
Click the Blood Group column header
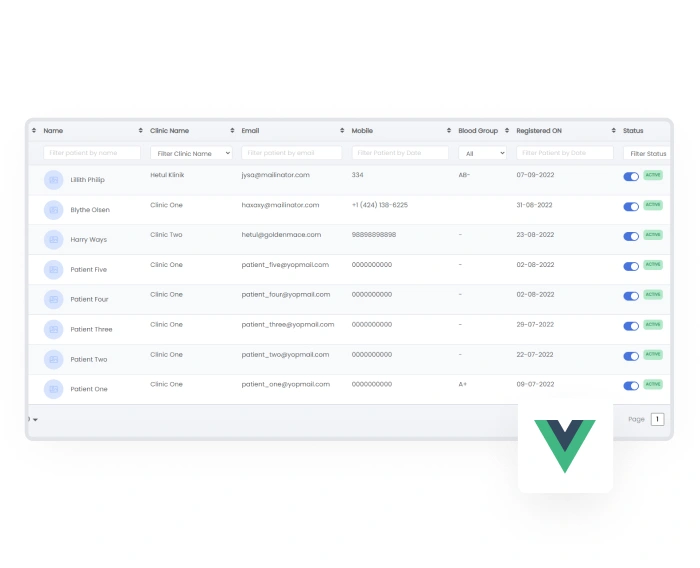(478, 131)
